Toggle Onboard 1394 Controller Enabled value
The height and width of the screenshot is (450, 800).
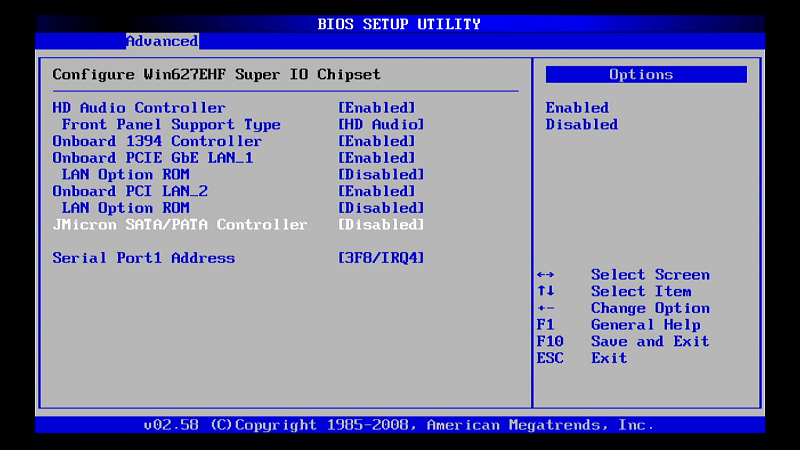click(377, 141)
